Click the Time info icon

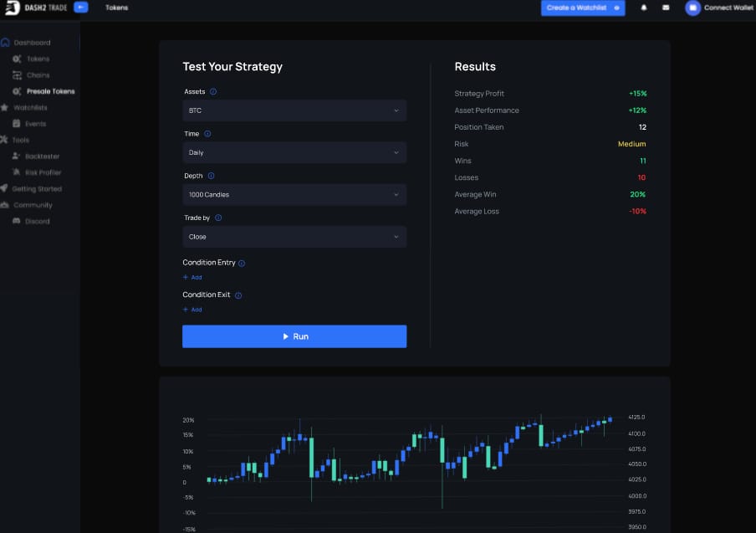[x=207, y=134]
